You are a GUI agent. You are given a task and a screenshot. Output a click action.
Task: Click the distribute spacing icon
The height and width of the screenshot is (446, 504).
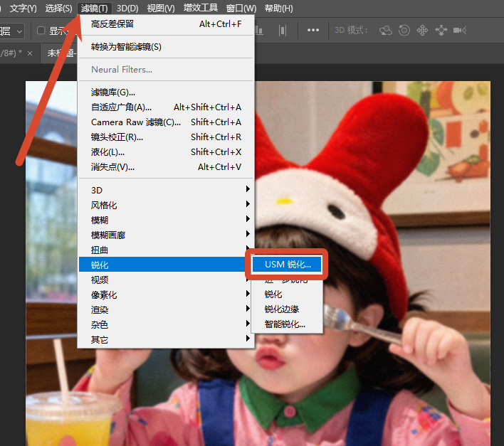coord(283,31)
